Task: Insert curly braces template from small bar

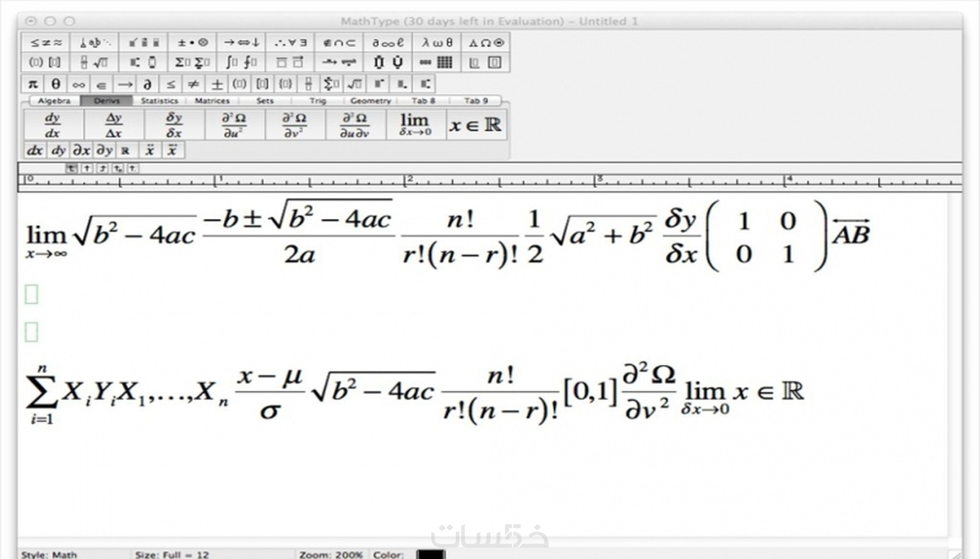Action: click(285, 84)
